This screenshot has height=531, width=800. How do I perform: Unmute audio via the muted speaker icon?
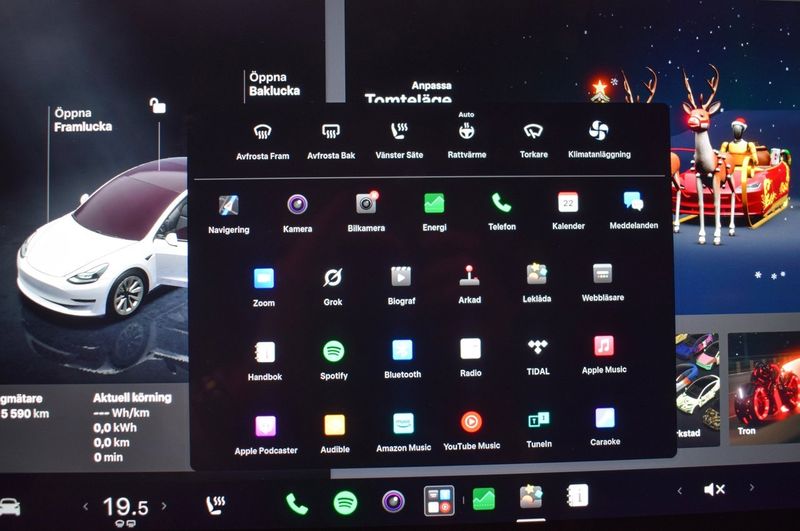[x=714, y=490]
